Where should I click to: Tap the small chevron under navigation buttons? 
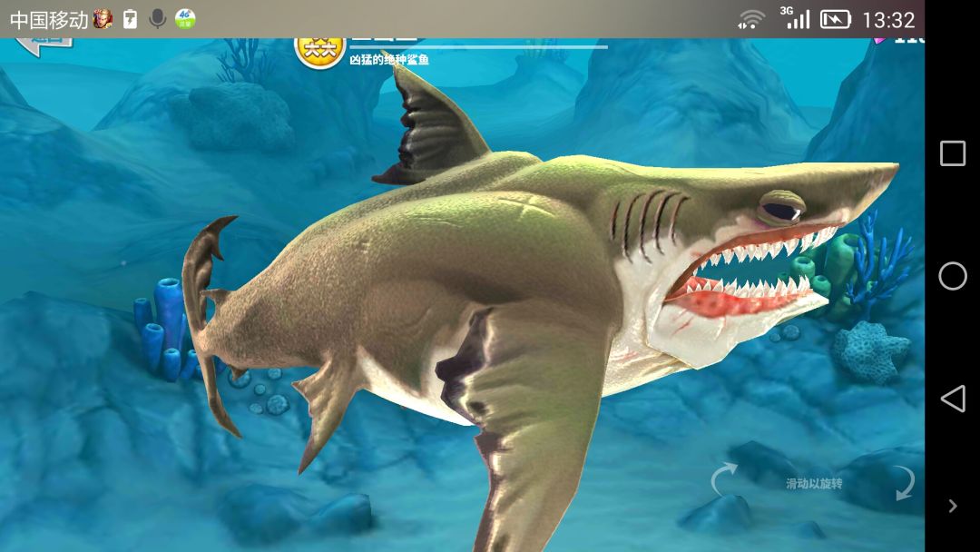click(953, 506)
